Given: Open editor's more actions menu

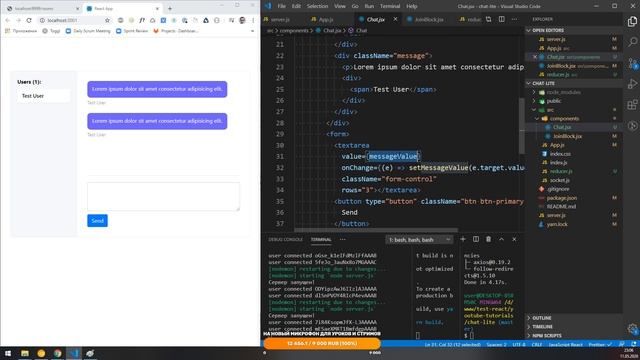Looking at the screenshot, I should tap(514, 19).
